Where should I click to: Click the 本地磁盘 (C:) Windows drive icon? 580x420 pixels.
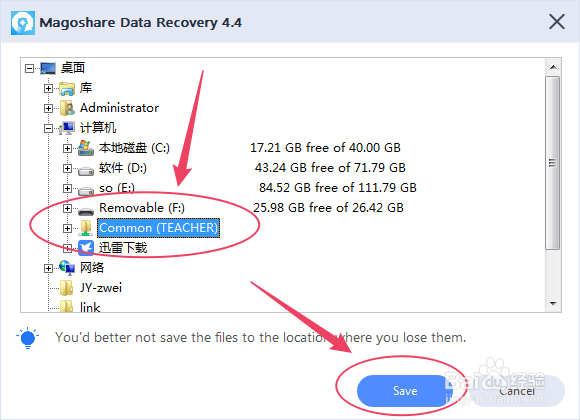click(86, 148)
